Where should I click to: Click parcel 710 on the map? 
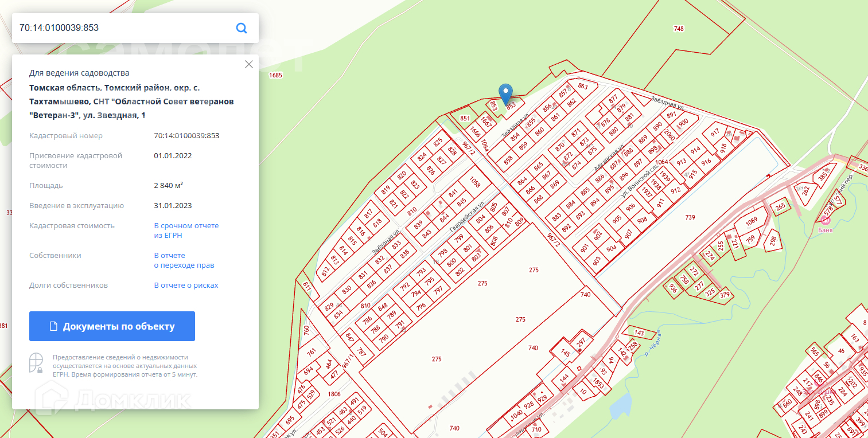click(536, 429)
